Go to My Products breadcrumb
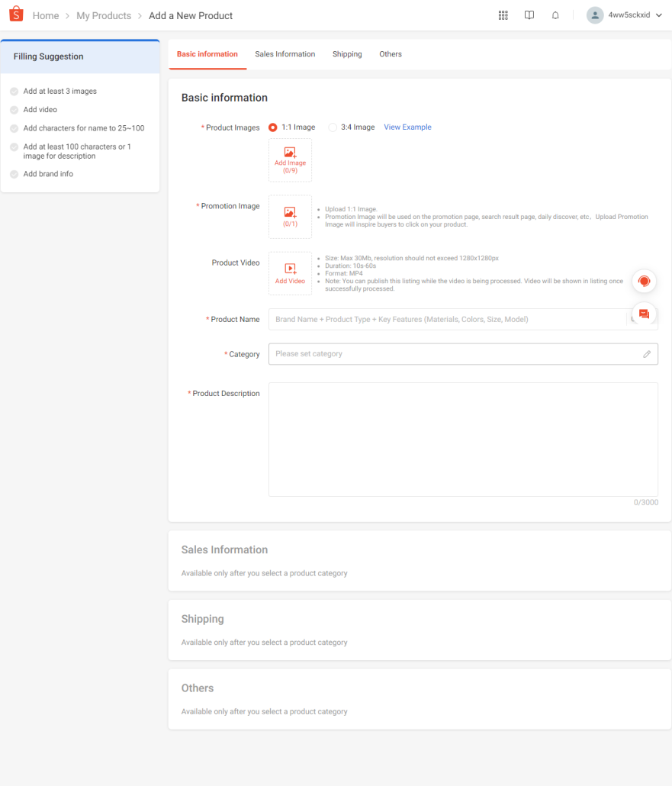The image size is (672, 786). click(x=104, y=15)
